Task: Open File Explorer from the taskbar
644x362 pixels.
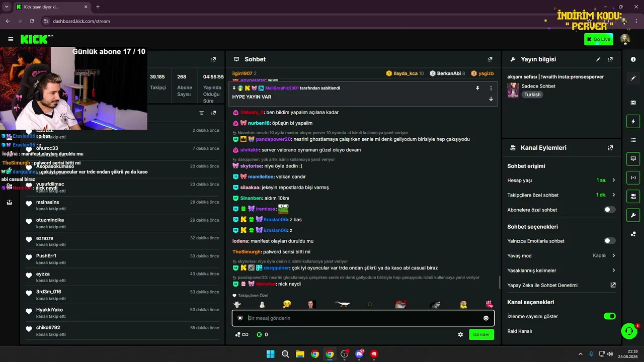Action: [300, 354]
